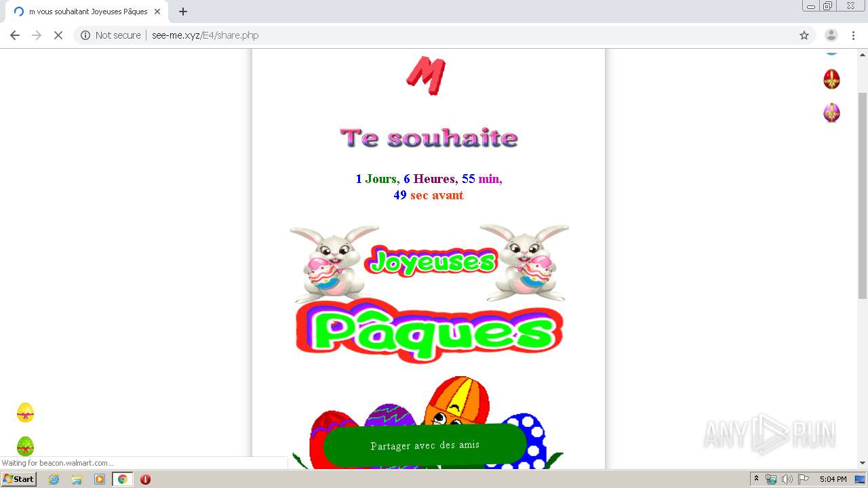Screen dimensions: 868x488
Task: Open Windows Media Player taskbar icon
Action: pyautogui.click(x=100, y=479)
